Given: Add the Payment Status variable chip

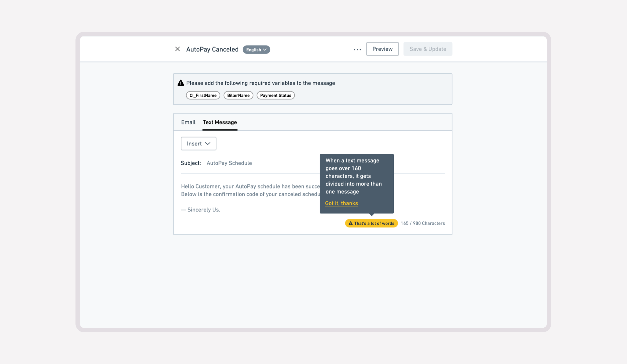Looking at the screenshot, I should (x=275, y=95).
